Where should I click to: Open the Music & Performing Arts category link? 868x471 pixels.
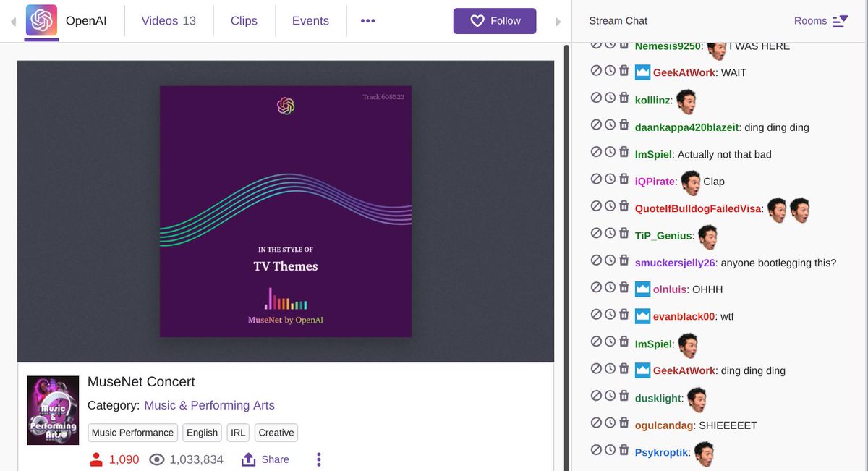tap(209, 405)
